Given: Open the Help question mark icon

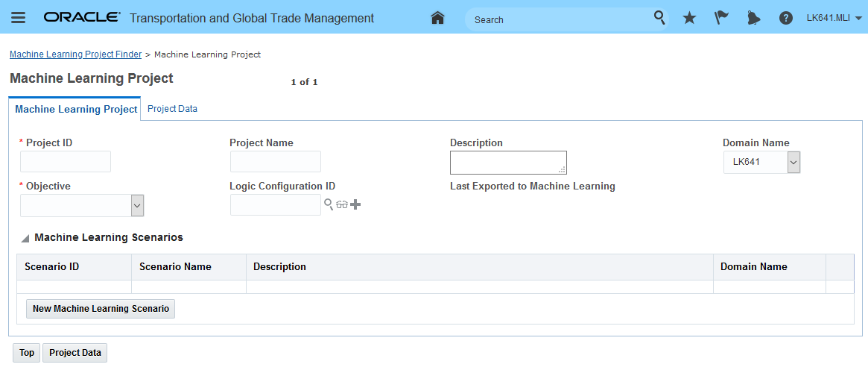Looking at the screenshot, I should tap(785, 18).
